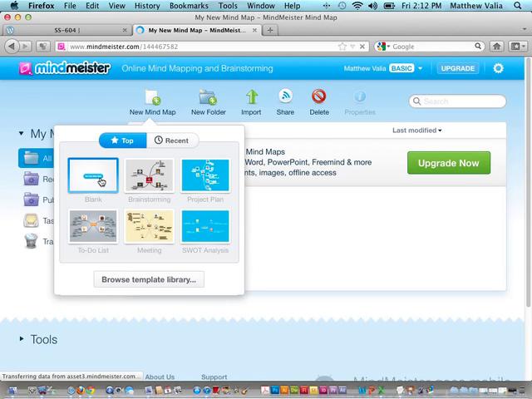Click the Wi-Fi menu bar icon
This screenshot has width=532, height=399.
[357, 6]
